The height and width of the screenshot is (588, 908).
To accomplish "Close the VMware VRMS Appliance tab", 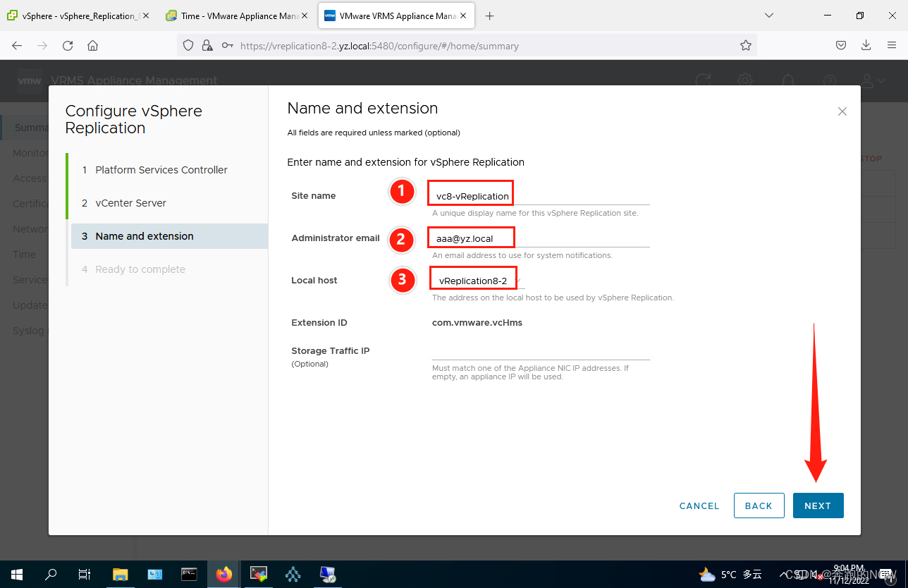I will point(462,16).
